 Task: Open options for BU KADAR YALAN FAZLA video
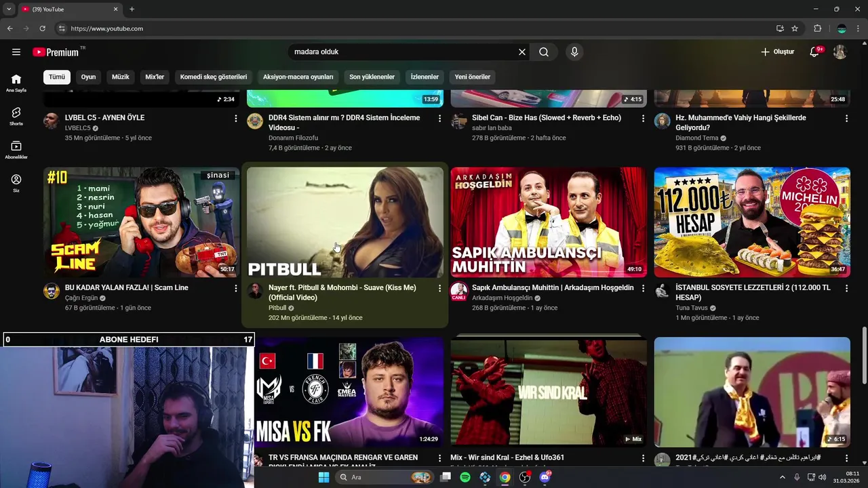pyautogui.click(x=236, y=289)
